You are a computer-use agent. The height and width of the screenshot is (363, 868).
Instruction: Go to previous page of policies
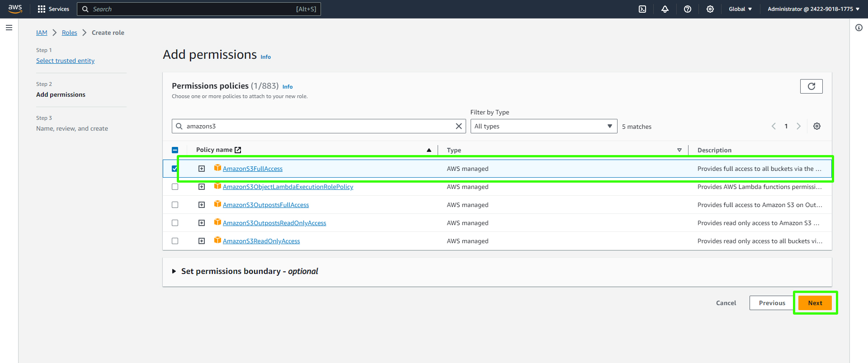point(774,126)
